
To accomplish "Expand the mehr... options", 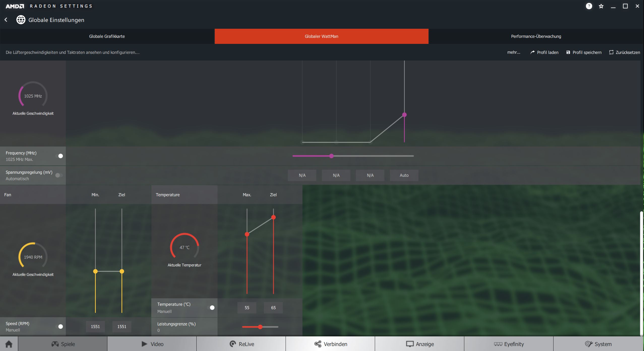I will point(513,52).
